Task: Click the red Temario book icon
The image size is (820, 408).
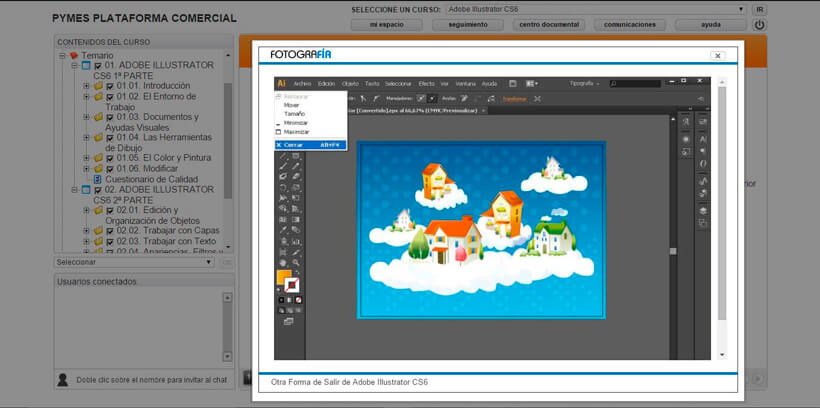Action: (74, 55)
